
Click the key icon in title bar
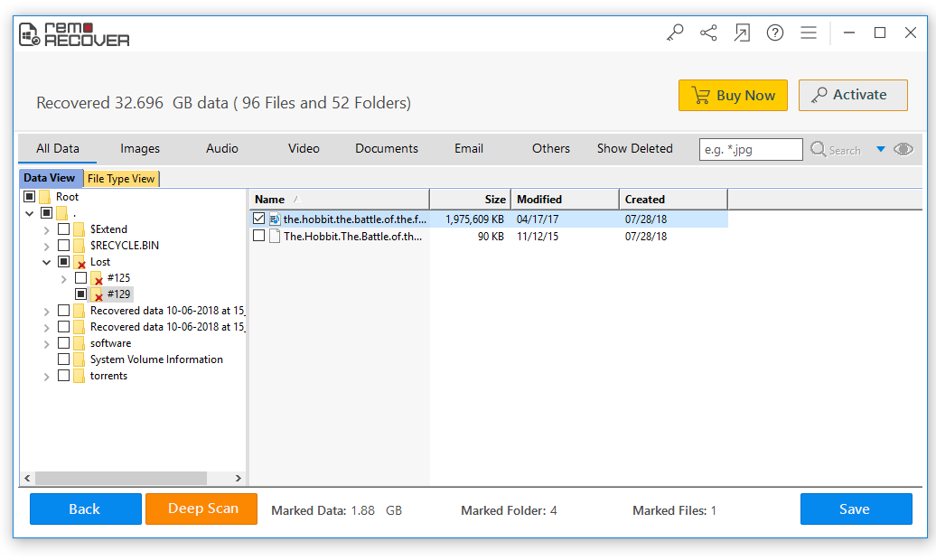675,33
